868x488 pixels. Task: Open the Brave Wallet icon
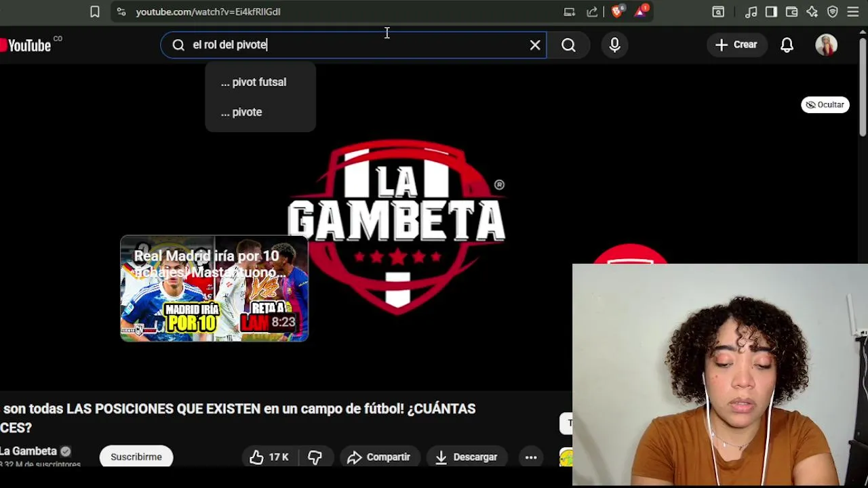[x=791, y=12]
